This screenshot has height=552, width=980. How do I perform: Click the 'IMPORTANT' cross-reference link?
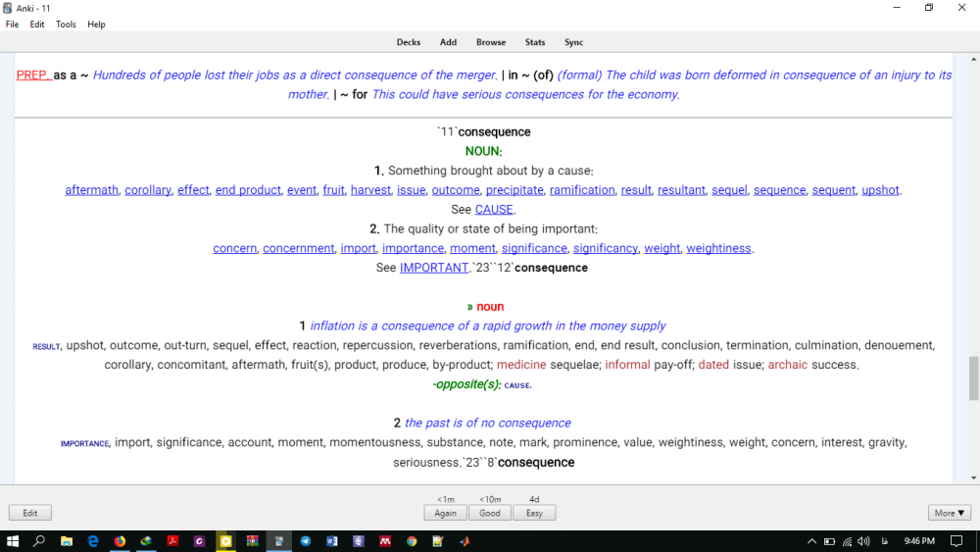click(x=433, y=268)
